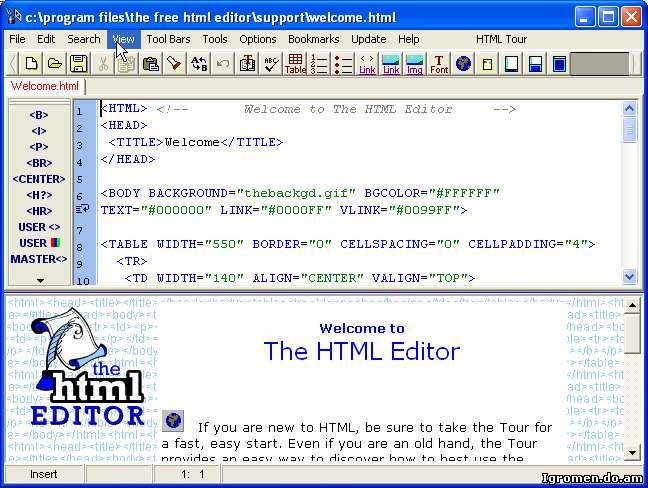Screen dimensions: 648x488
Task: Click the small page layout icon
Action: [487, 64]
